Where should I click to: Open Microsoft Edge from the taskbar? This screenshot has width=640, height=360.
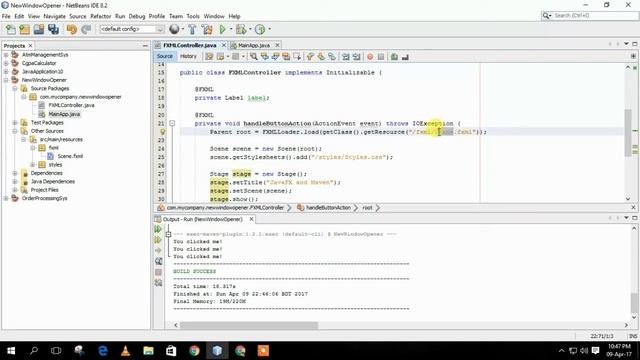103,351
